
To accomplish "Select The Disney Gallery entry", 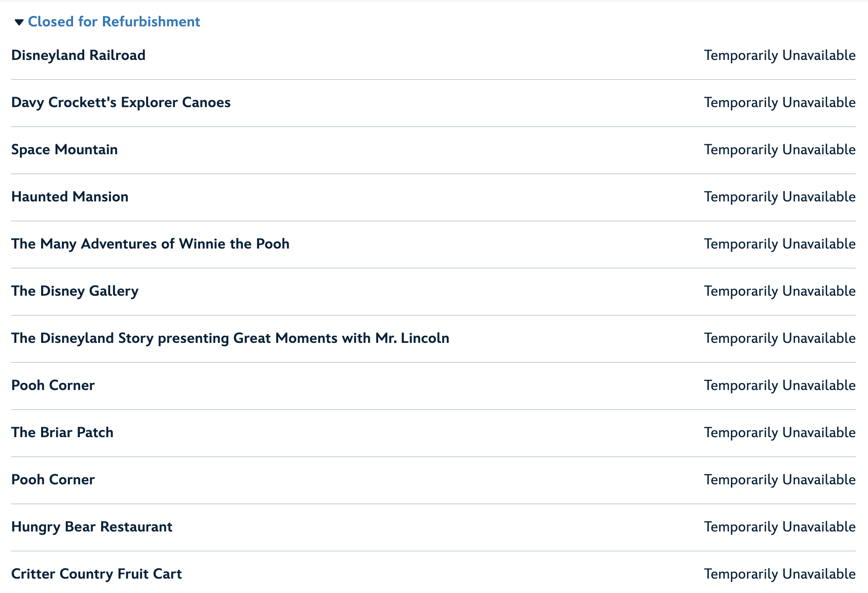I will [x=75, y=291].
